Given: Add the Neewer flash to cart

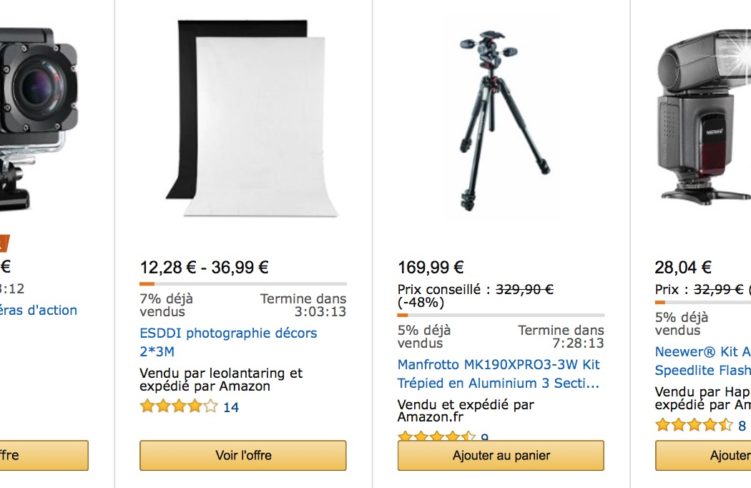Looking at the screenshot, I should (703, 455).
